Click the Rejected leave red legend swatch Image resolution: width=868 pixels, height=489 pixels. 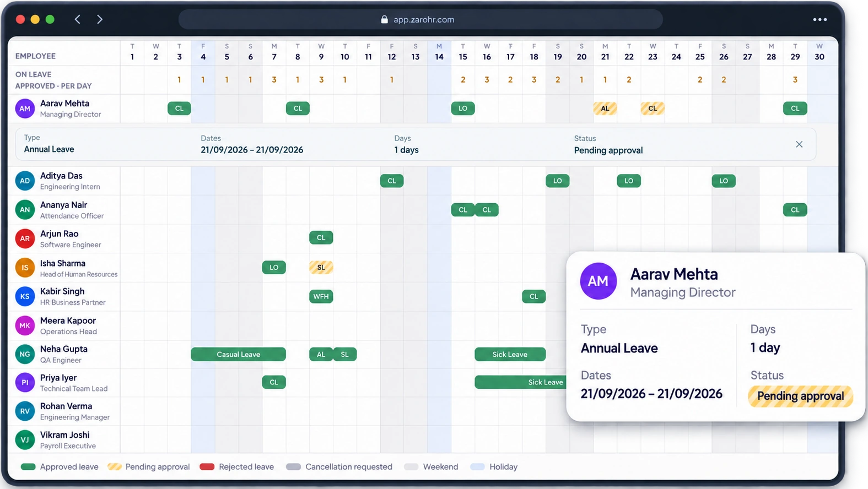coord(207,467)
